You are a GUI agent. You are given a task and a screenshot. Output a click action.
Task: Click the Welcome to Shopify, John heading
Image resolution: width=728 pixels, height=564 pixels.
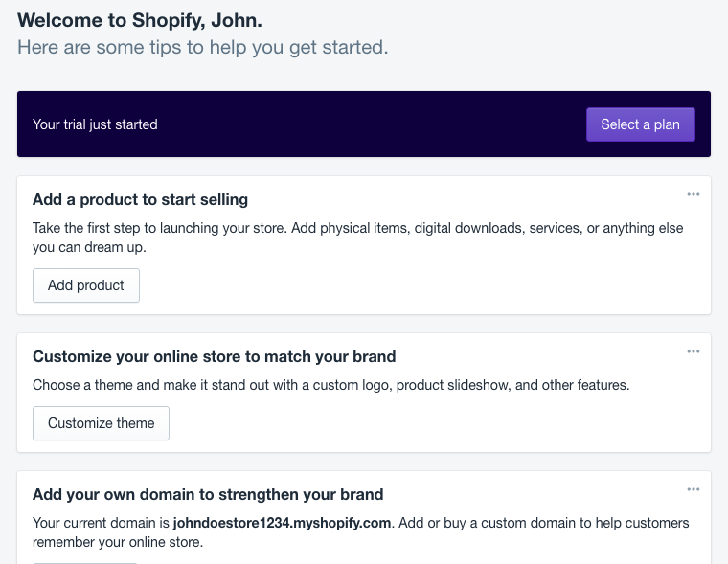(x=140, y=20)
